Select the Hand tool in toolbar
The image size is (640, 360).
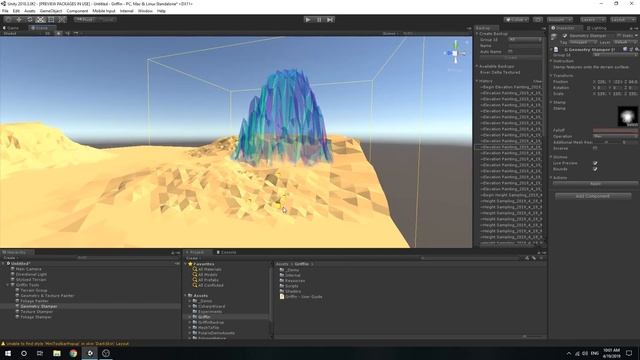[8, 19]
